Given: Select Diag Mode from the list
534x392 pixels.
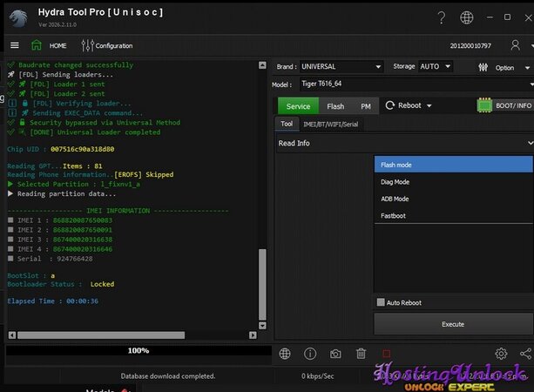Looking at the screenshot, I should coord(395,182).
